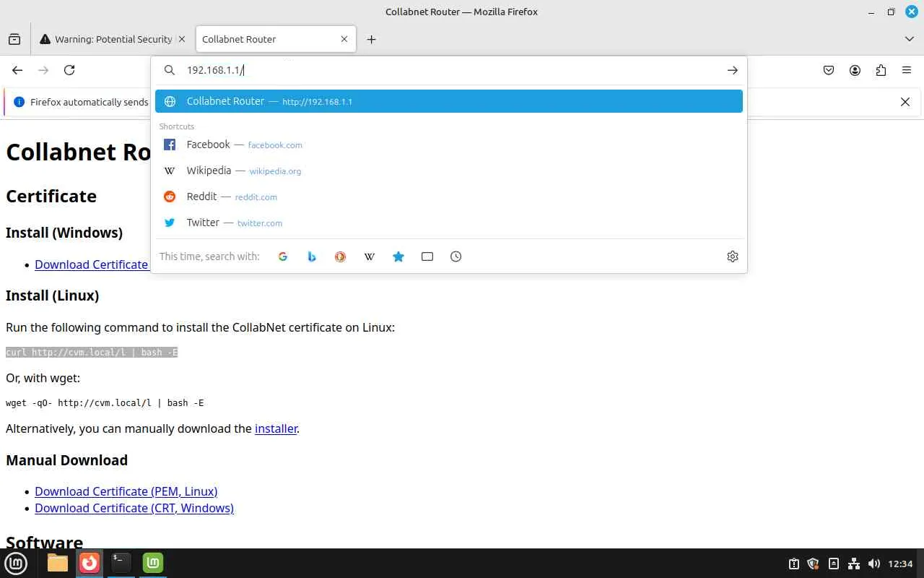Screen dimensions: 924x578
Task: Select the Collabnet Router tab
Action: [275, 39]
